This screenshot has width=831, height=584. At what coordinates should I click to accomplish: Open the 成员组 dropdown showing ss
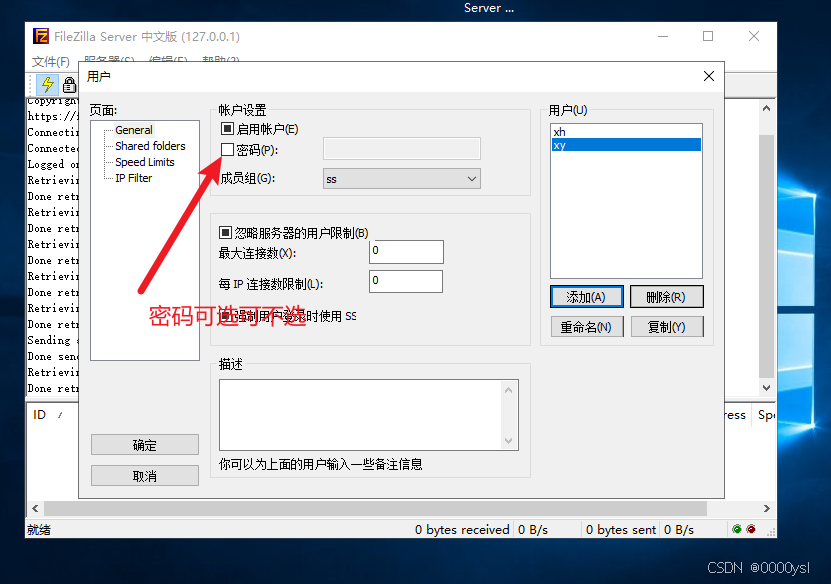click(x=402, y=179)
